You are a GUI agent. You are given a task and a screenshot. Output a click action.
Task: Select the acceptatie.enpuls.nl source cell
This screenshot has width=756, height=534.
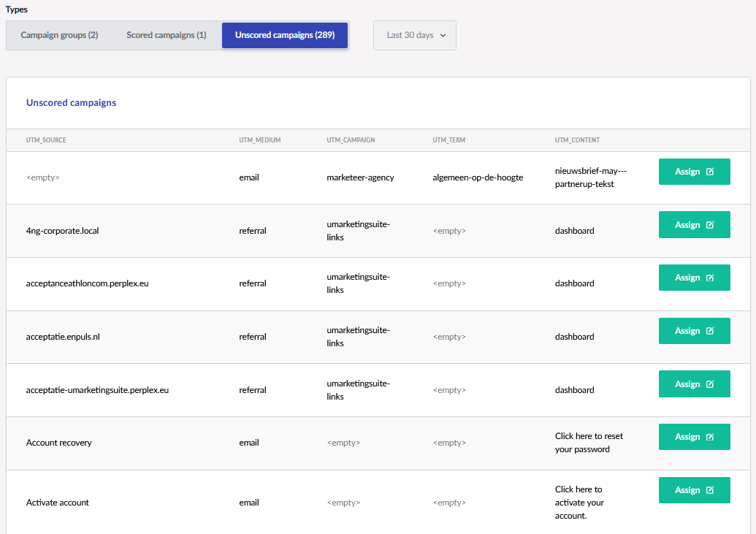(63, 337)
